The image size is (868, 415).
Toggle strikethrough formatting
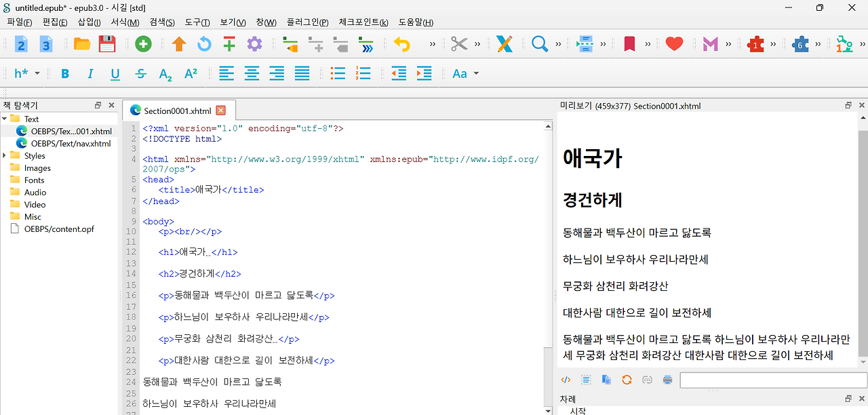click(x=140, y=73)
